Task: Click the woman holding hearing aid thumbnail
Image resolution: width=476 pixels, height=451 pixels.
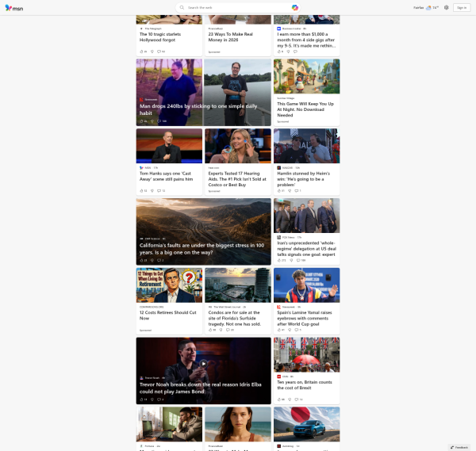Action: [238, 146]
